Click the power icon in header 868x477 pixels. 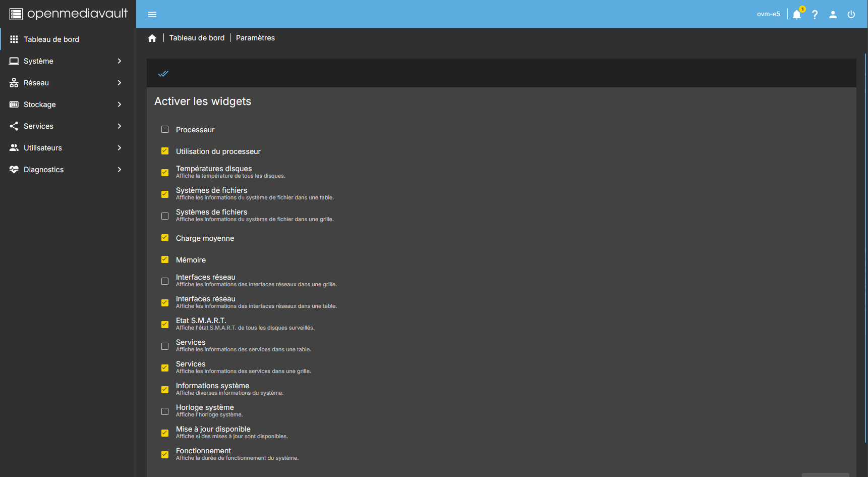(x=851, y=14)
